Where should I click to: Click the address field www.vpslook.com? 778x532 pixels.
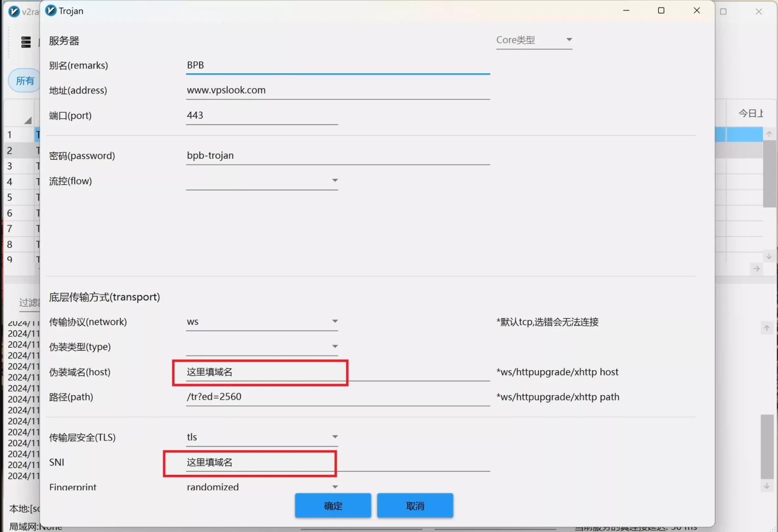[338, 90]
